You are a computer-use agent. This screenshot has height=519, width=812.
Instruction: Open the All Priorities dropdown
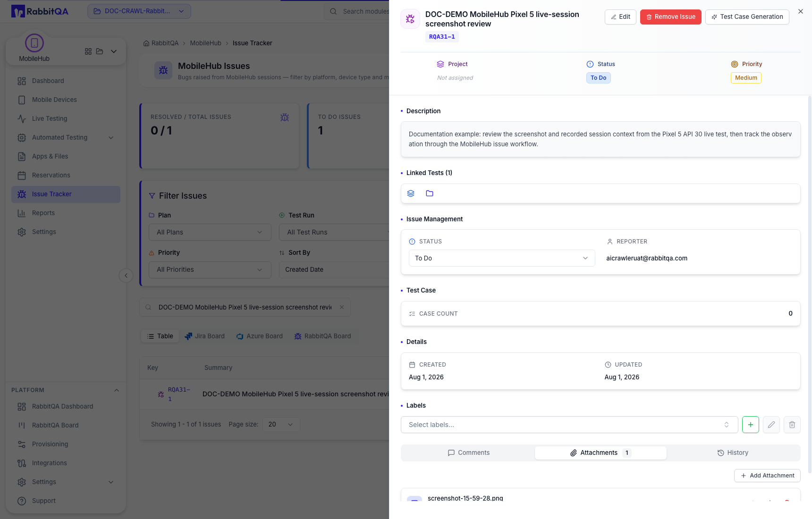pos(210,270)
